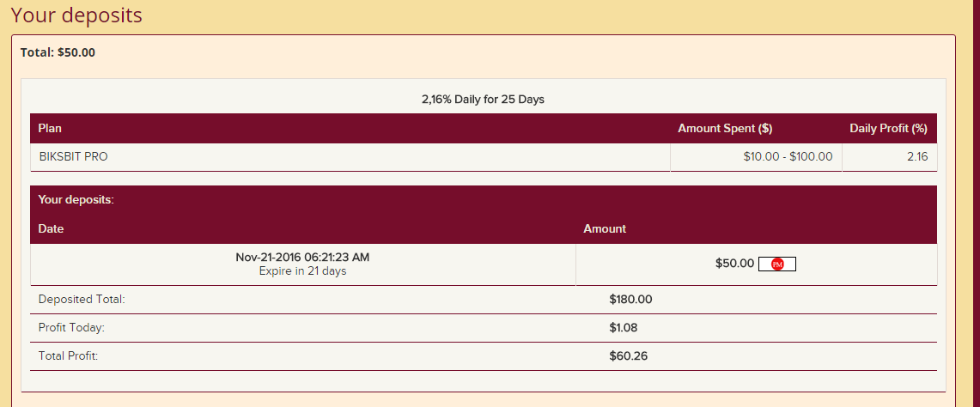Click the "Daily Profit (%)" column header
980x407 pixels.
(888, 129)
